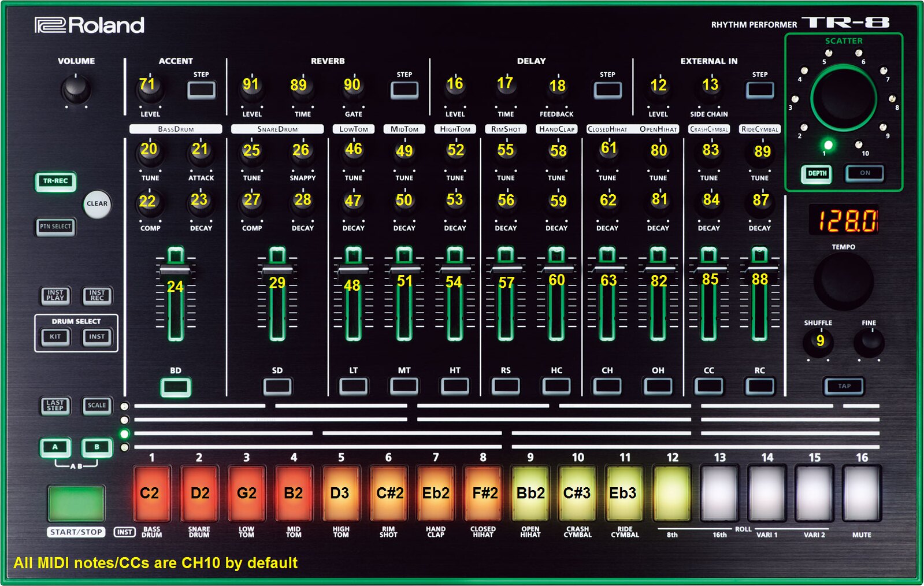
Task: Click the FINE tempo knob
Action: 869,342
